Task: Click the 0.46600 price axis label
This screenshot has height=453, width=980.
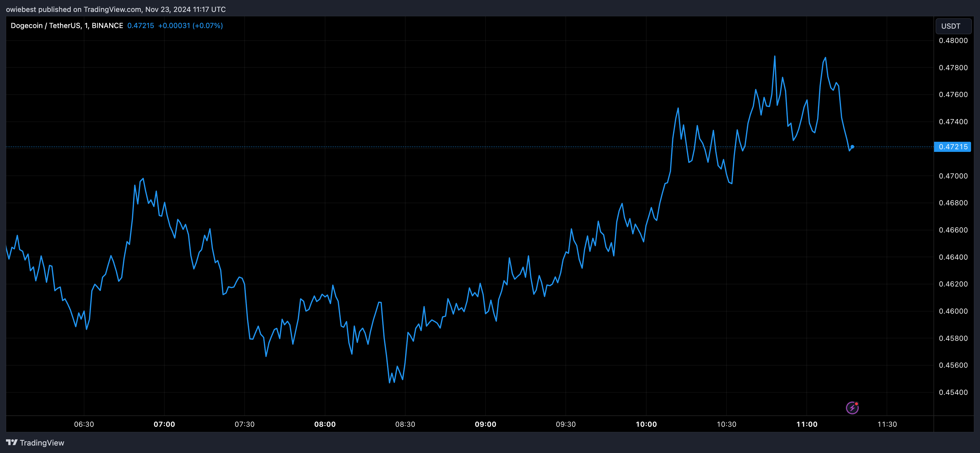Action: click(x=953, y=230)
